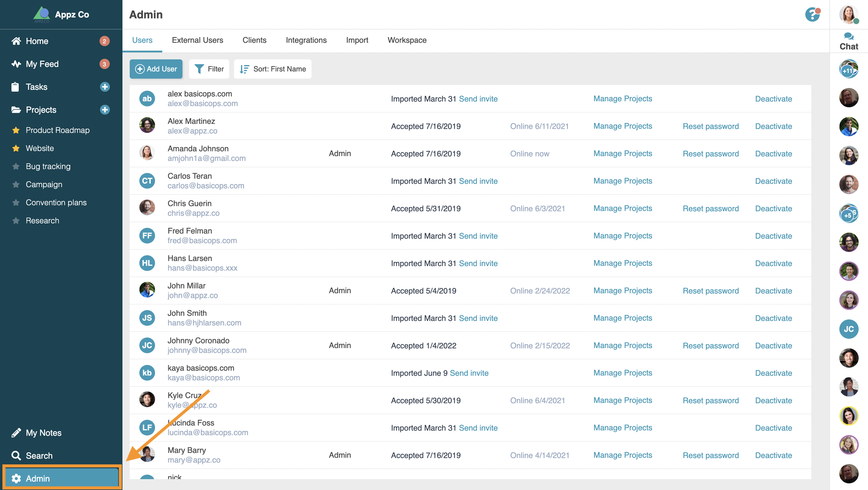This screenshot has height=490, width=868.
Task: Click the email alex@appz.co
Action: (x=192, y=131)
